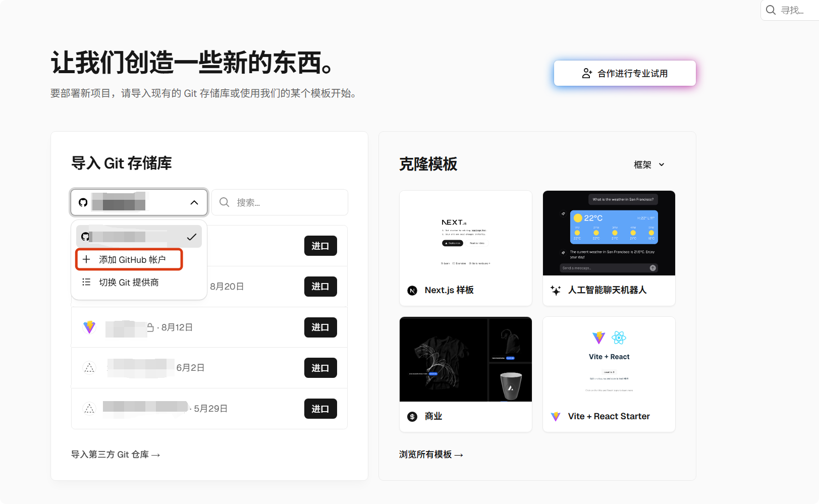Open 商业 commerce template thumbnail
The width and height of the screenshot is (819, 504).
(466, 359)
